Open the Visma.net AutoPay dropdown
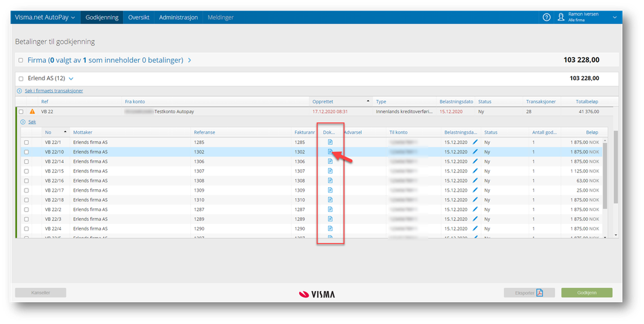 coord(45,17)
